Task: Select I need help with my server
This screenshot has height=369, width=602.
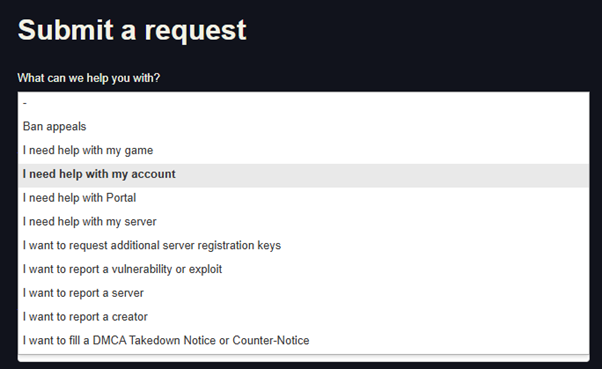Action: (303, 222)
